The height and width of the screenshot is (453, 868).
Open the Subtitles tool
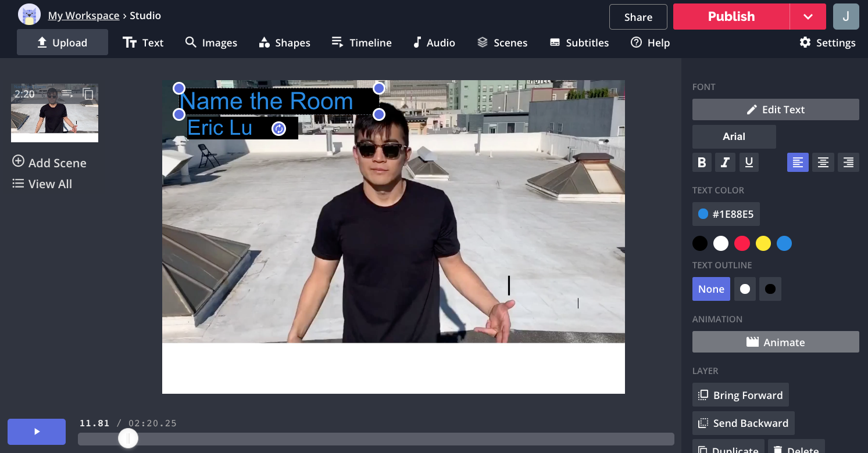point(579,43)
